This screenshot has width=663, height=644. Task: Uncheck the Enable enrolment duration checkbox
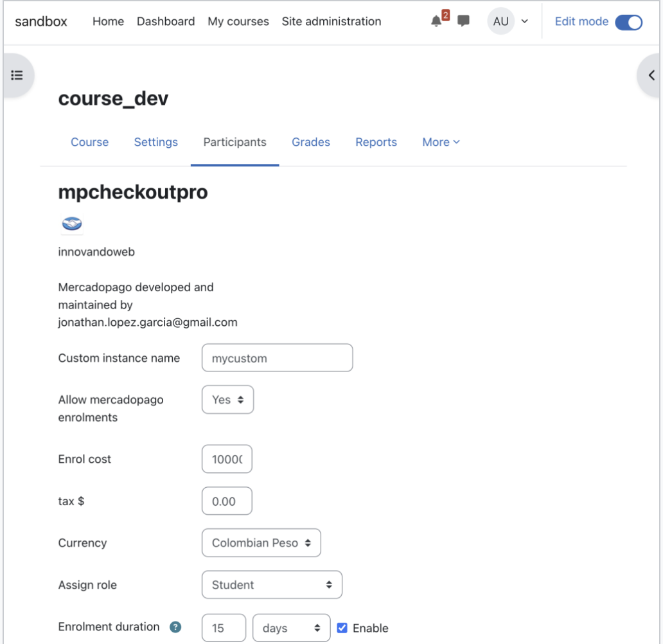coord(342,627)
